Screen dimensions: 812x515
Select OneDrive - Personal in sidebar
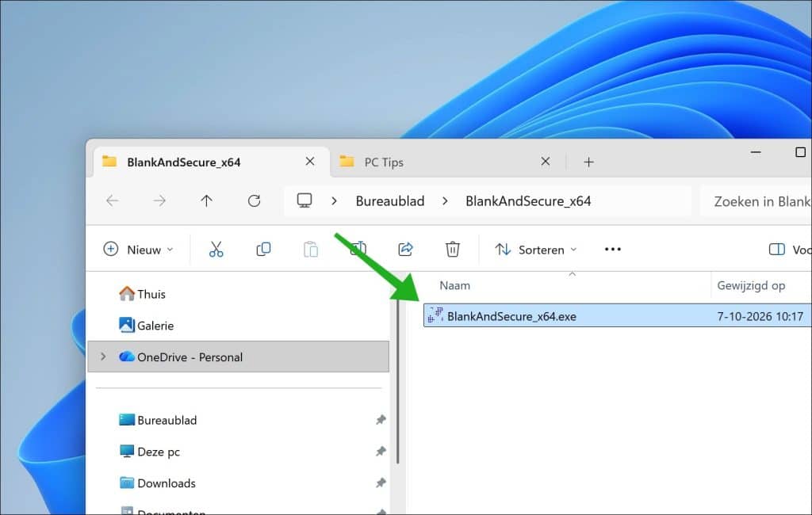tap(238, 357)
